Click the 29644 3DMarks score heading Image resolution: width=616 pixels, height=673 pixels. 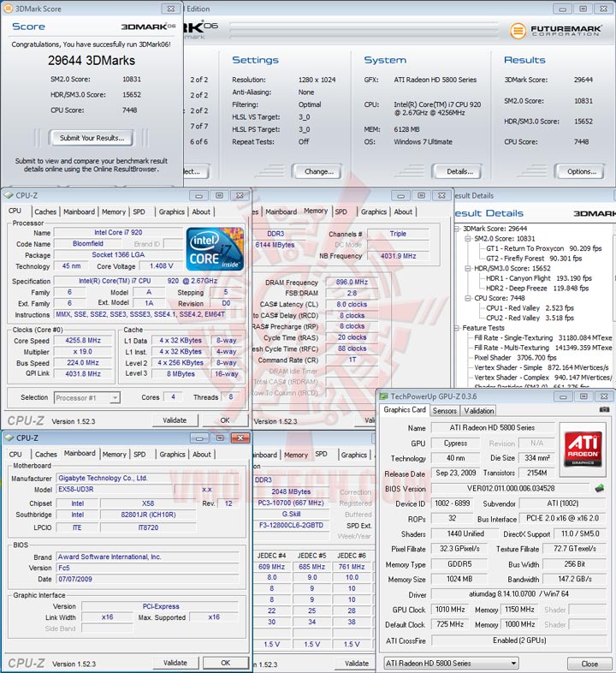point(92,61)
